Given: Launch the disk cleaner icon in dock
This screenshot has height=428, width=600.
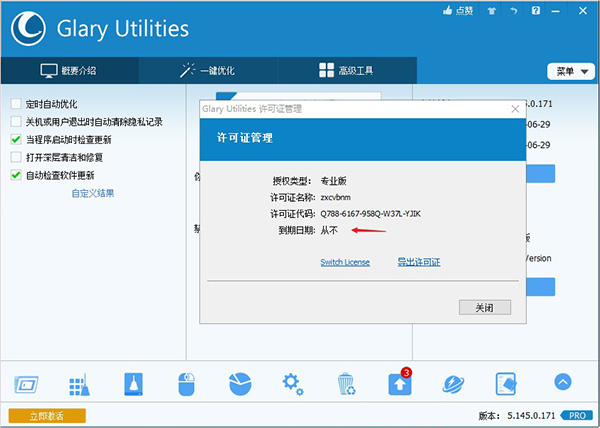Looking at the screenshot, I should click(133, 384).
